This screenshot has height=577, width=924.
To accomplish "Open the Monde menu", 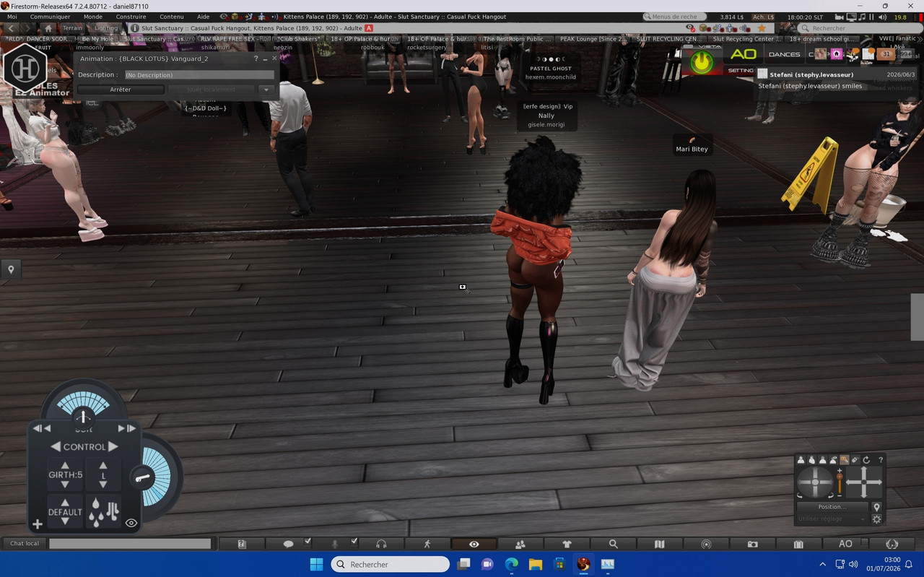I will click(93, 17).
